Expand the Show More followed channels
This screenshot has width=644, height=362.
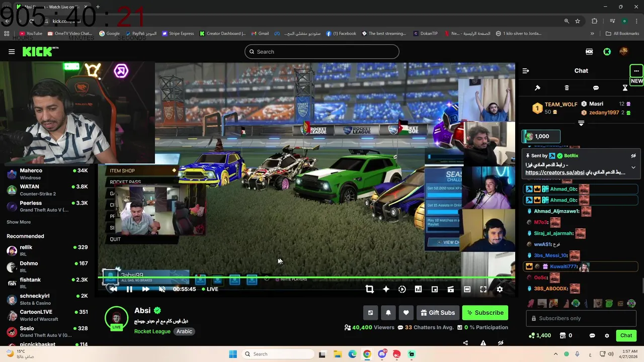point(19,222)
